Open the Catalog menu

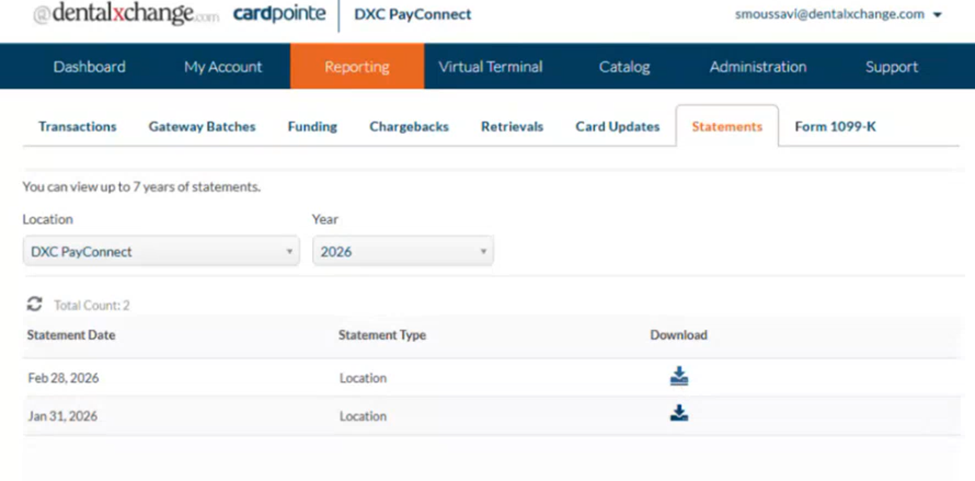tap(624, 66)
